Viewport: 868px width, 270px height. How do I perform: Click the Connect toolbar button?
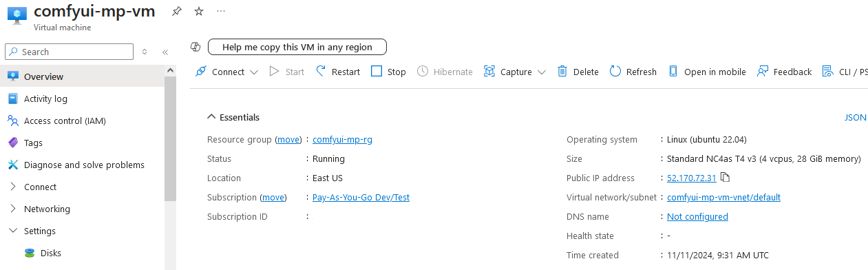[220, 72]
